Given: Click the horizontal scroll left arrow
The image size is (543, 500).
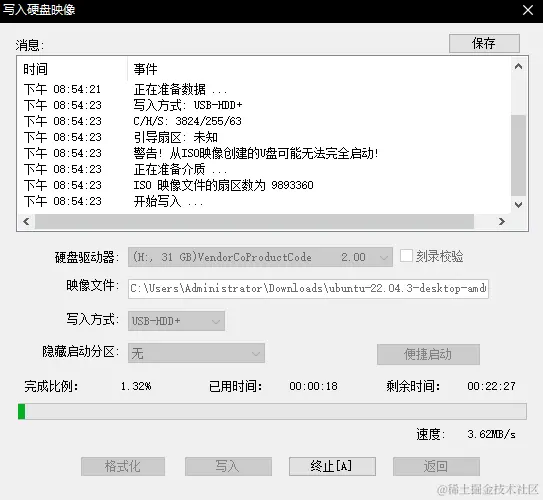Looking at the screenshot, I should pyautogui.click(x=26, y=221).
